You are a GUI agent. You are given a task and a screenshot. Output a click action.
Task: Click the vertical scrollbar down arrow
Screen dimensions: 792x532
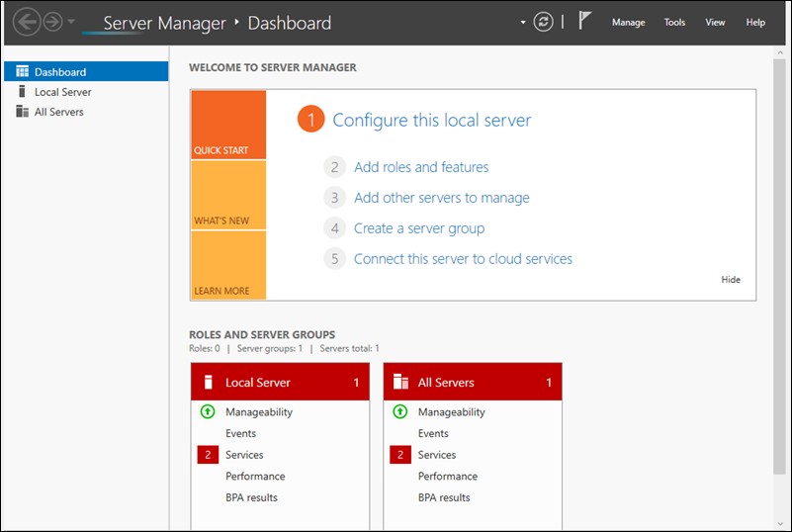(x=781, y=523)
